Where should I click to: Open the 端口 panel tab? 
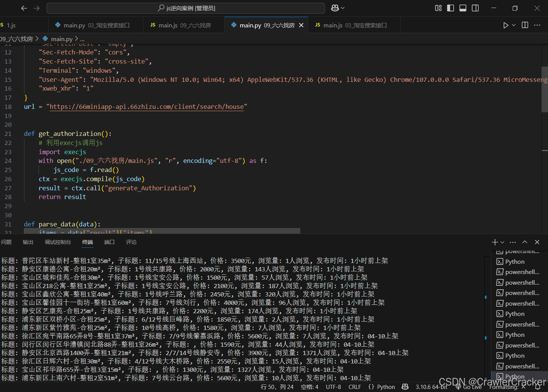(x=110, y=242)
